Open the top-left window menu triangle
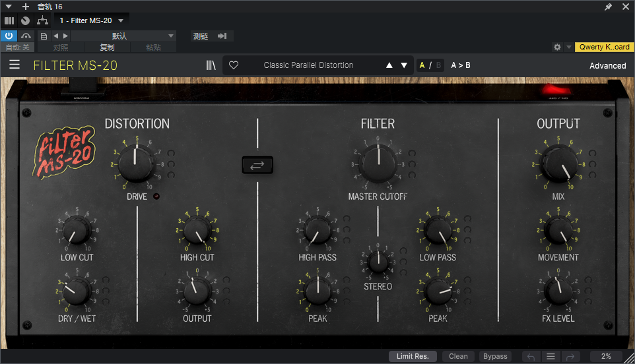Image resolution: width=635 pixels, height=364 pixels. pyautogui.click(x=9, y=7)
